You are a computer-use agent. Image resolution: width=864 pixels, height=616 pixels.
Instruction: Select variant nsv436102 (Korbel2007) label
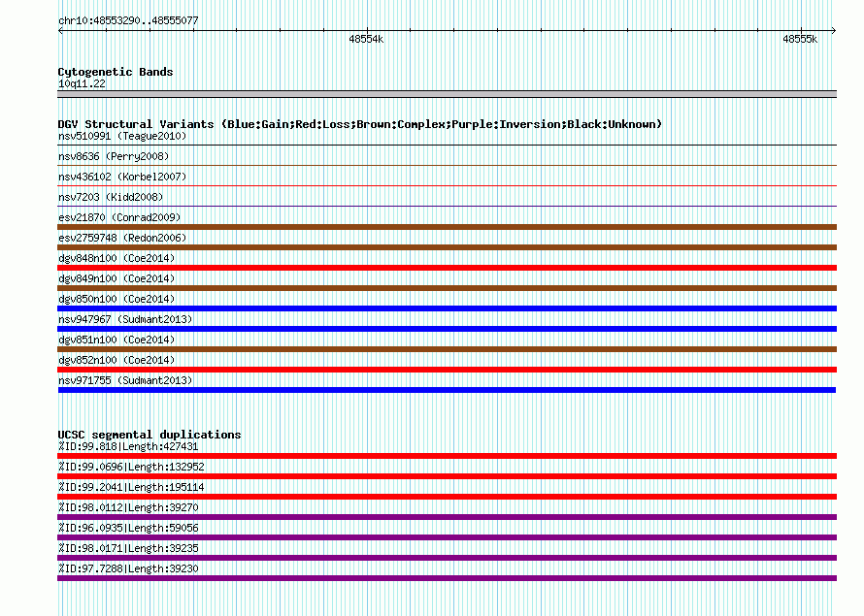click(122, 177)
